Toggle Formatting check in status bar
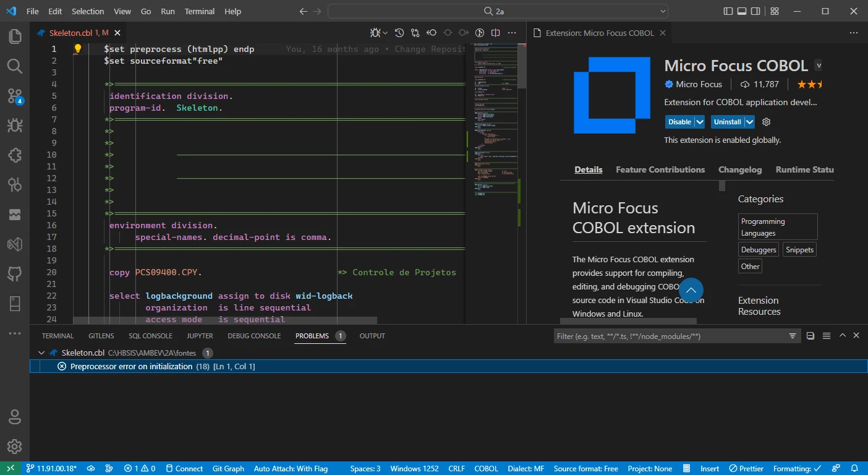This screenshot has height=475, width=868. 798,468
